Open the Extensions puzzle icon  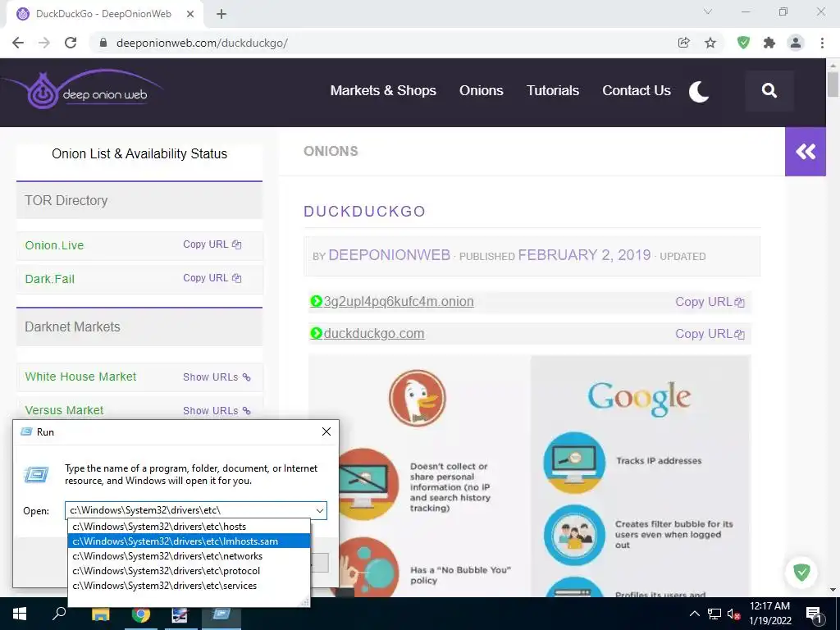769,43
